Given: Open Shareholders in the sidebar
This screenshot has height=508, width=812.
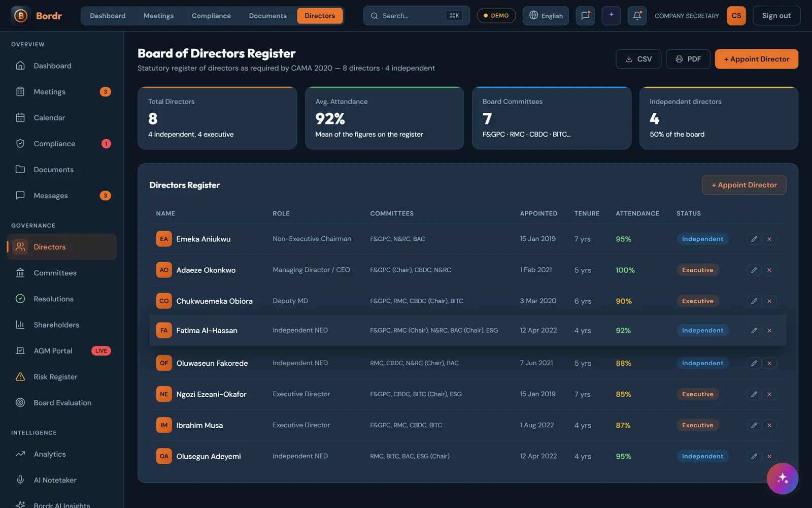Looking at the screenshot, I should 62,325.
